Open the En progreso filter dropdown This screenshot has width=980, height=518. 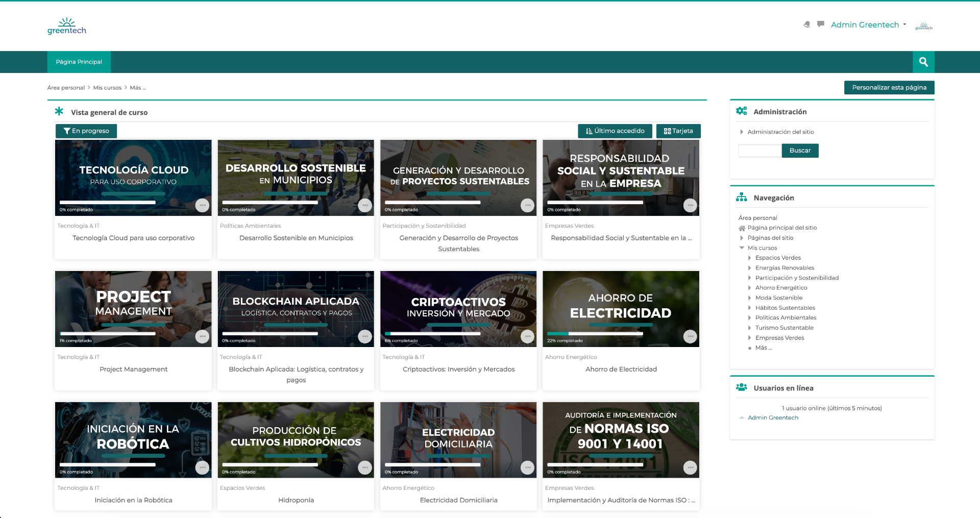click(86, 131)
